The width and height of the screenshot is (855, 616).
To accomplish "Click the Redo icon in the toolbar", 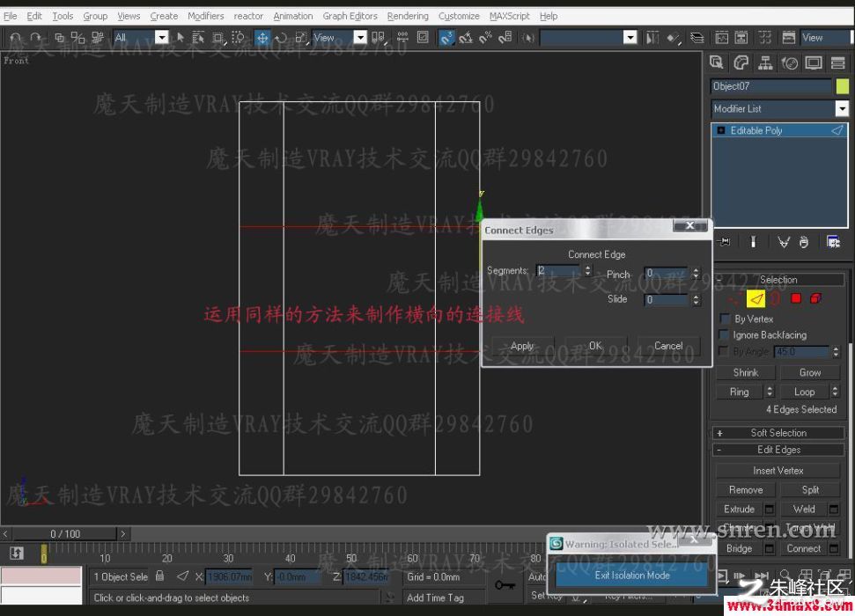I will coord(36,38).
